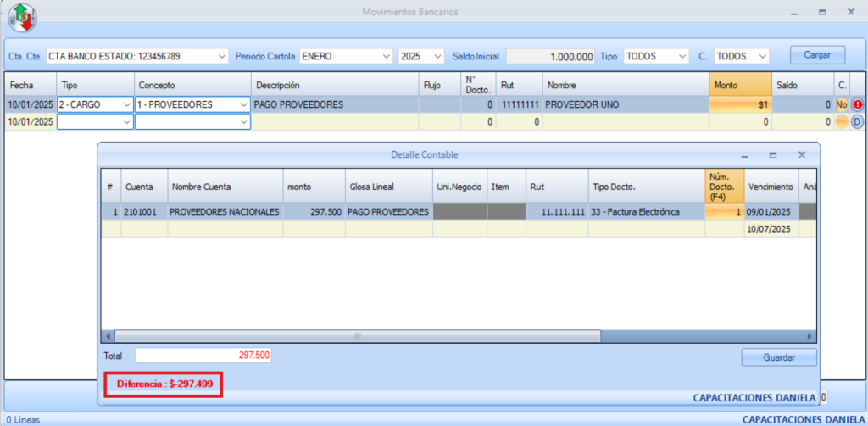Minimize the Detalle Contable dialog

[744, 155]
